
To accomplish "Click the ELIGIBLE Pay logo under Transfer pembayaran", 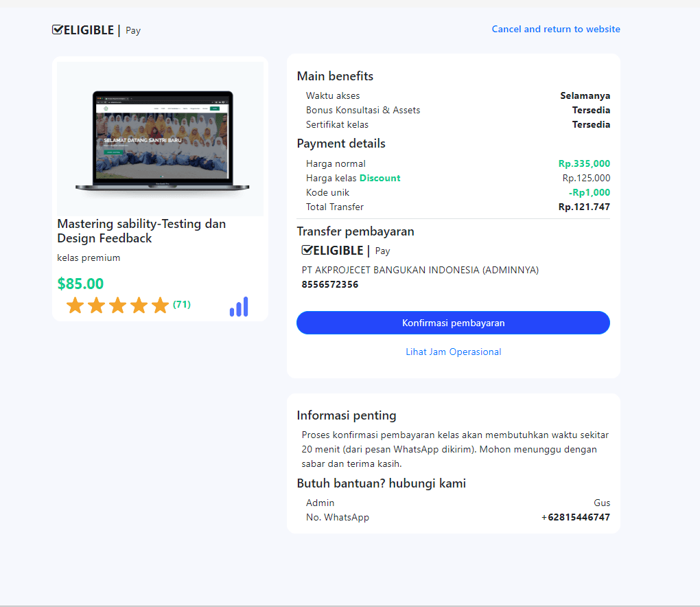I will pyautogui.click(x=347, y=250).
